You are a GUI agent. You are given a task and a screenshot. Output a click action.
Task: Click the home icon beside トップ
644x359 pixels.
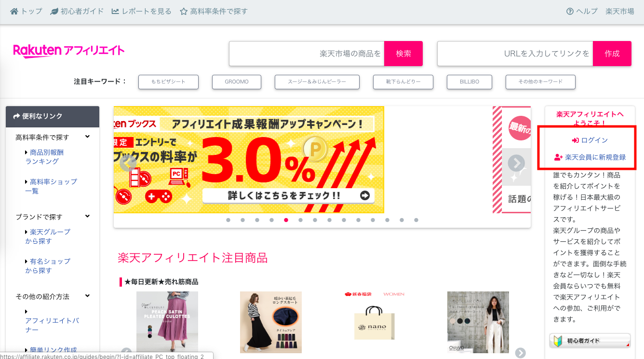click(14, 11)
